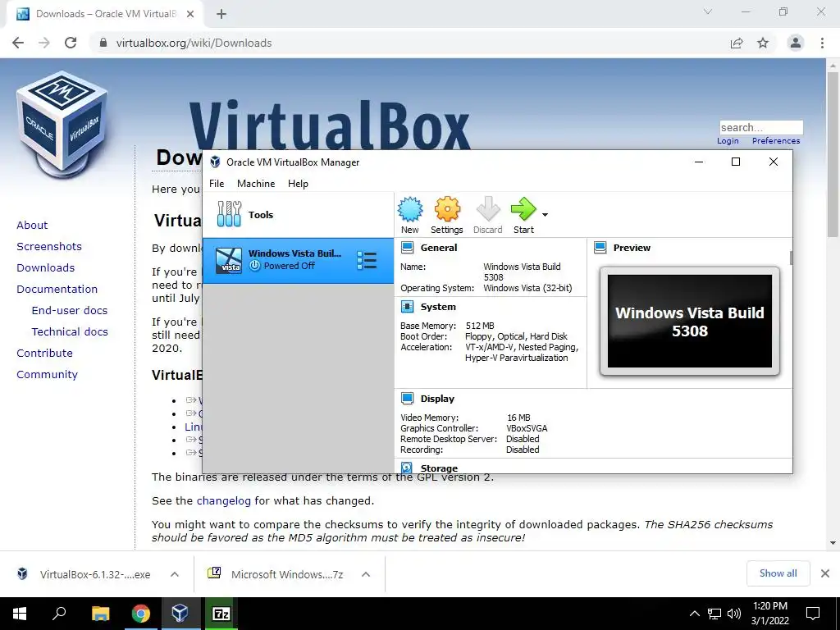The width and height of the screenshot is (840, 630).
Task: Open the changelog link
Action: coord(223,501)
